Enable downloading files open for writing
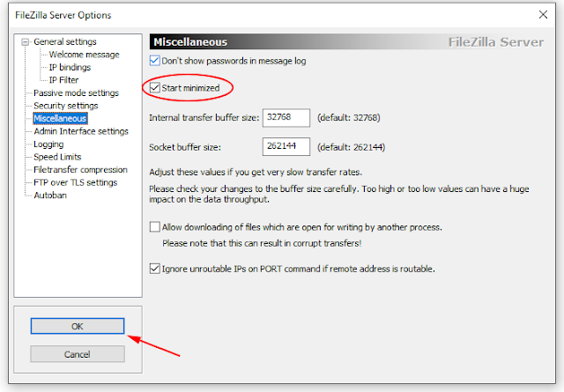The image size is (564, 392). 155,227
